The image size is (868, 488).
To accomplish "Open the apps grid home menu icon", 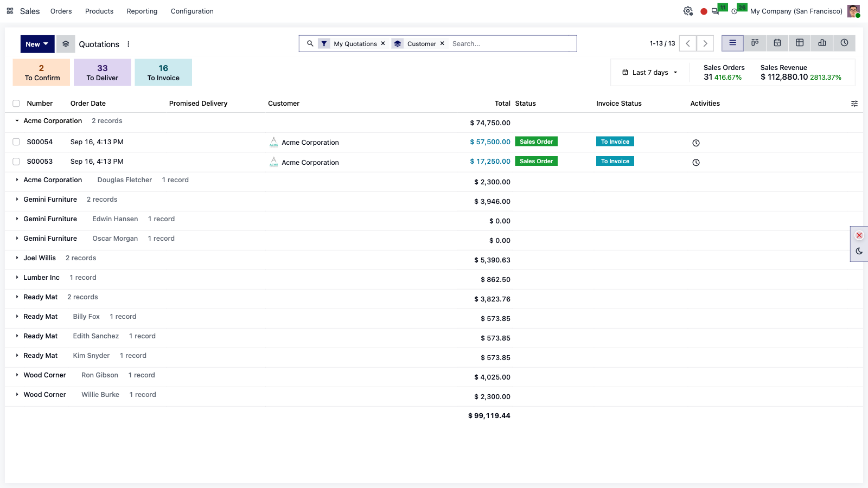I will [x=10, y=11].
